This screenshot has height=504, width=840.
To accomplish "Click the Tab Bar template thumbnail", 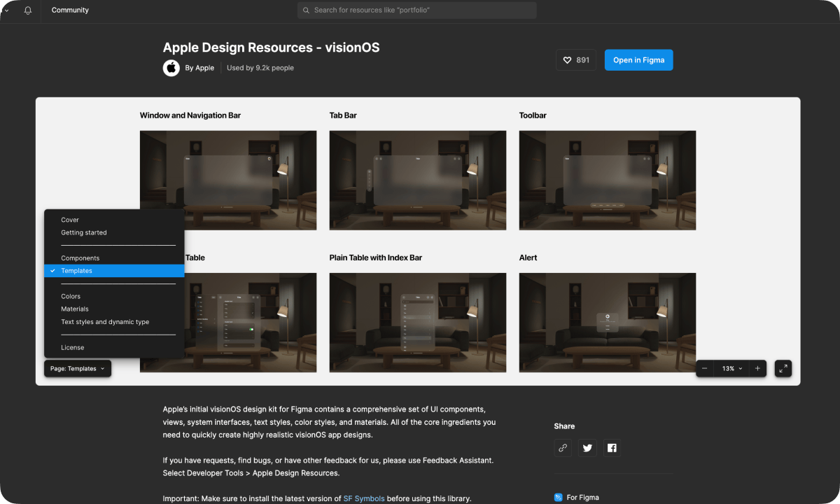I will click(x=418, y=181).
